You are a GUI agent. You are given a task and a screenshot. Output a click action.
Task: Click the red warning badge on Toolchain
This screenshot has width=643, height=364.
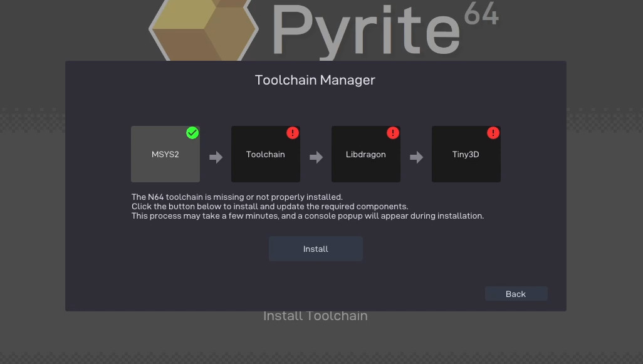click(x=293, y=133)
